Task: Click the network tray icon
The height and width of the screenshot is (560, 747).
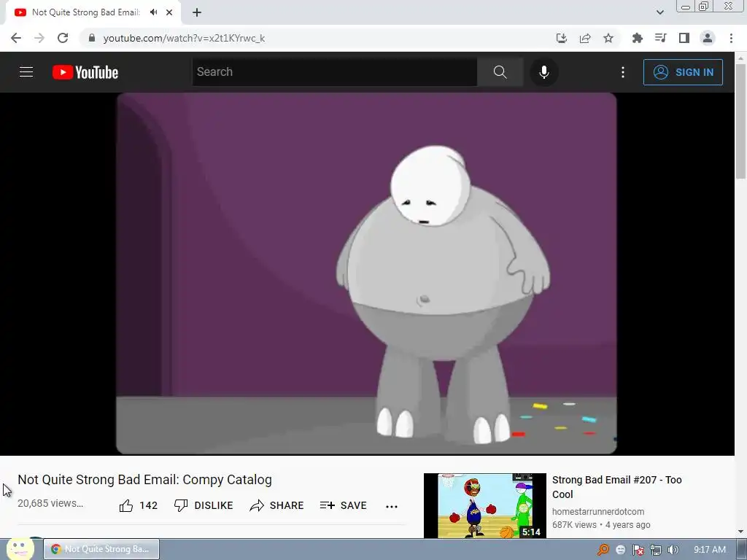Action: pyautogui.click(x=656, y=550)
